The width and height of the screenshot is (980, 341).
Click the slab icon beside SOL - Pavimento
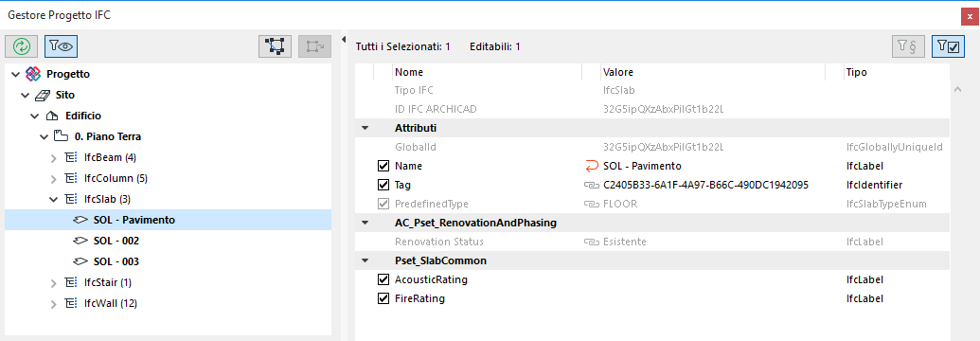(x=80, y=220)
